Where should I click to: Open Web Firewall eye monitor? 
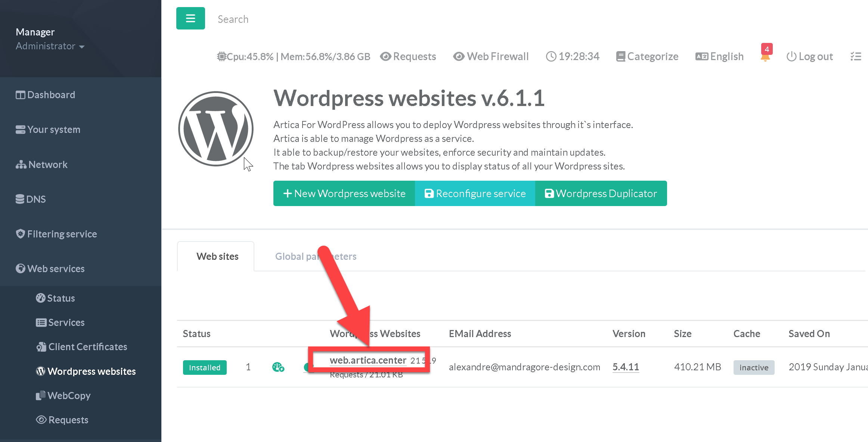[491, 56]
